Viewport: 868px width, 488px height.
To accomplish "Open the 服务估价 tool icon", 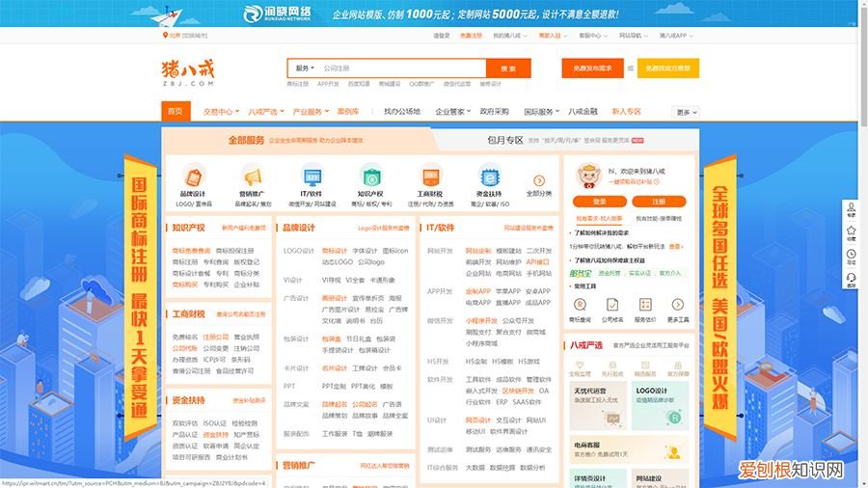I will coord(645,305).
